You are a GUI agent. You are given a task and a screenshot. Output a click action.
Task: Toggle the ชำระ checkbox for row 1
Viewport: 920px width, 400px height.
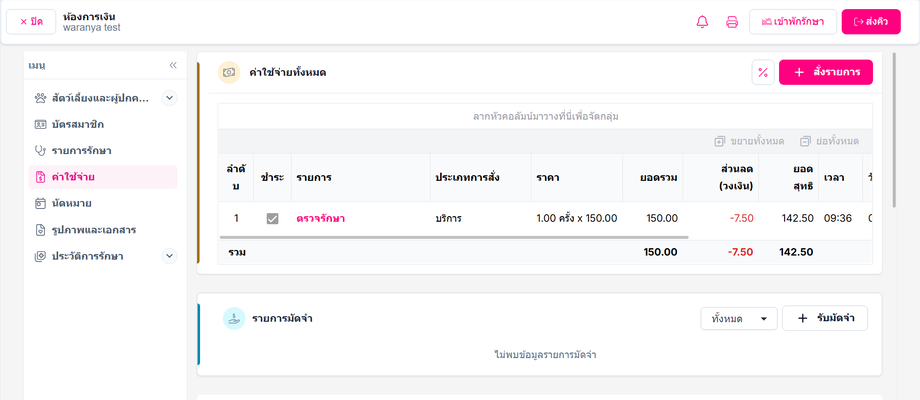pos(272,219)
